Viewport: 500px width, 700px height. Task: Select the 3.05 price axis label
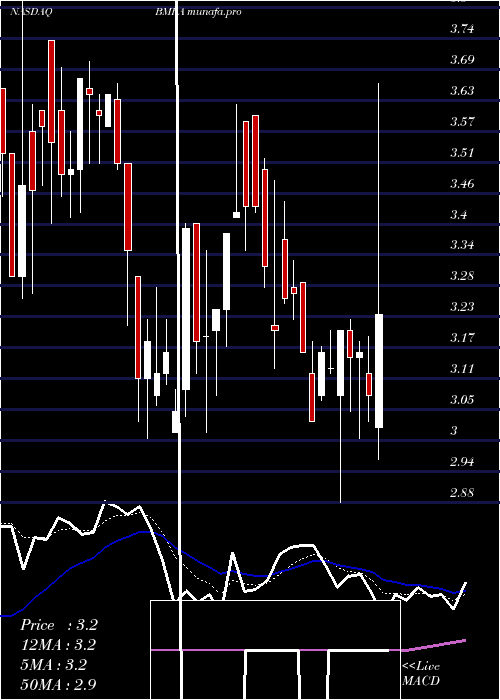(x=462, y=400)
